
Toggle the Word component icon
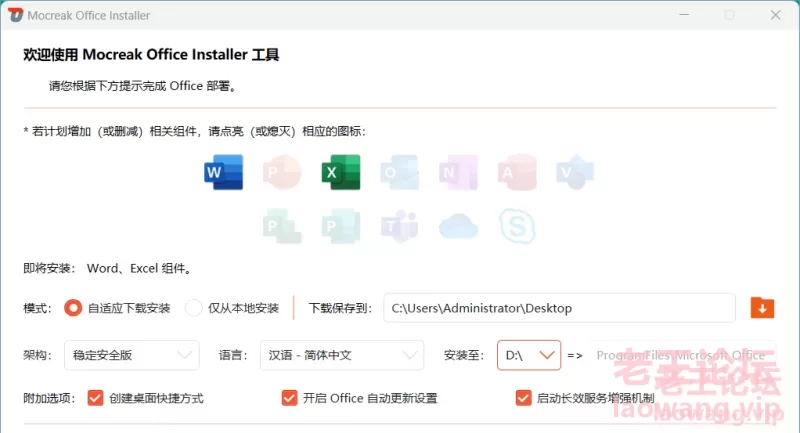(223, 172)
